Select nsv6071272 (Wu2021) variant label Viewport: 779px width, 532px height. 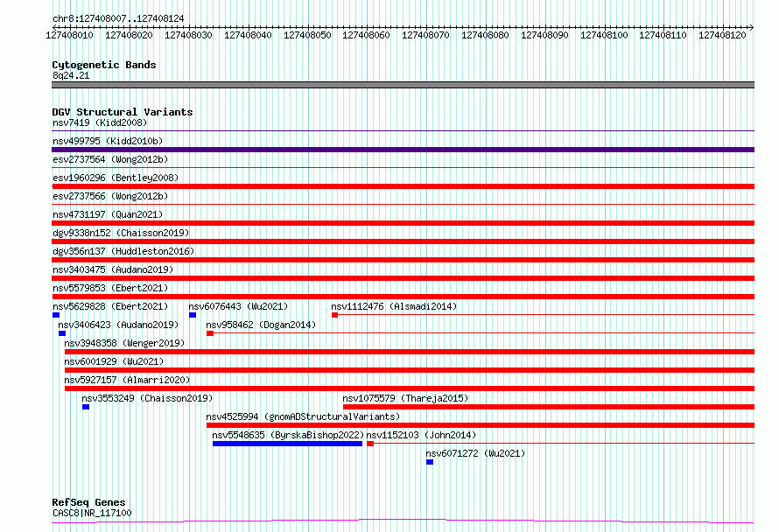pos(475,453)
